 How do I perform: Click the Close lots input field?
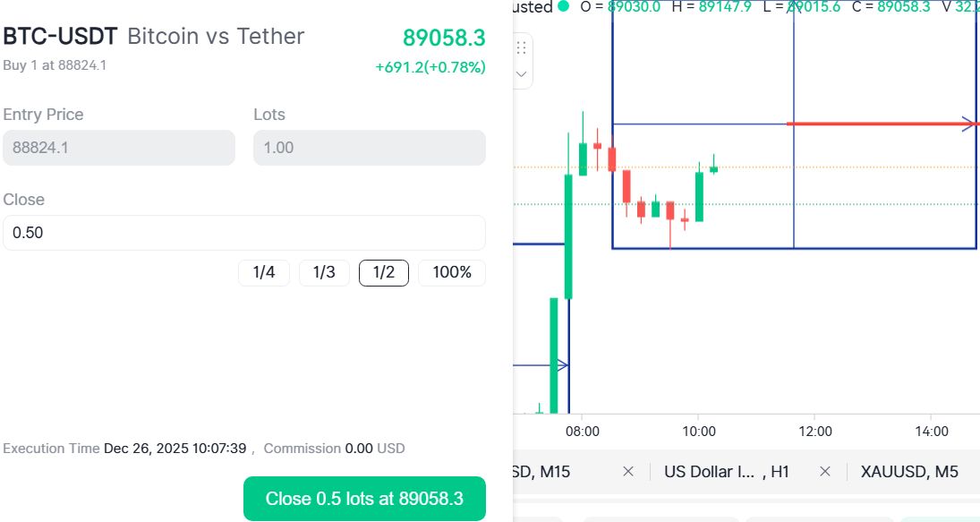[243, 233]
